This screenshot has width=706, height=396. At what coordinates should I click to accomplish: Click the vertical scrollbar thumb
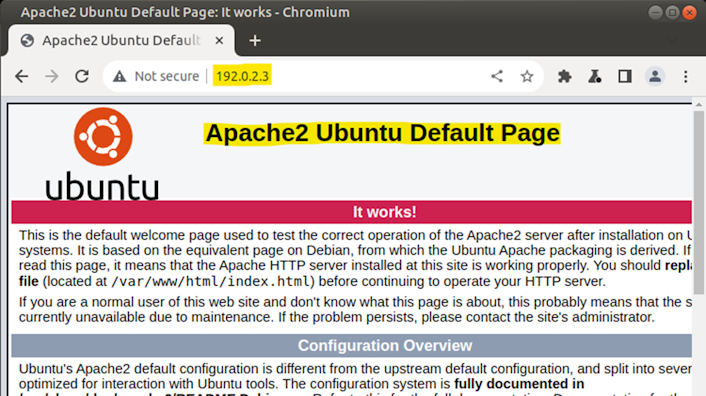point(698,202)
